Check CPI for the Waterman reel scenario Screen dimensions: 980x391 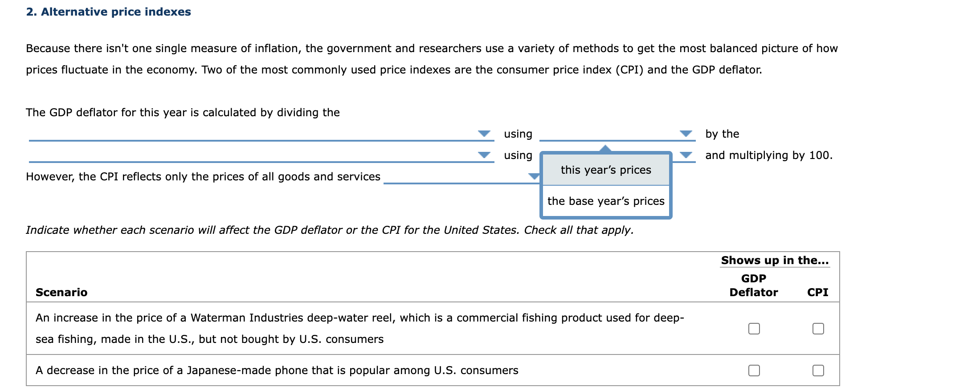click(x=818, y=328)
